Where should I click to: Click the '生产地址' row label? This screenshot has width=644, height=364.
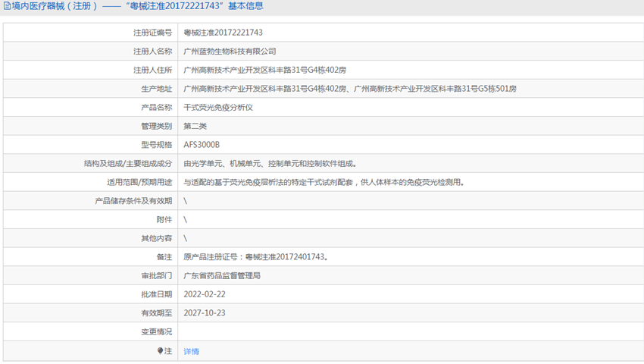(157, 89)
